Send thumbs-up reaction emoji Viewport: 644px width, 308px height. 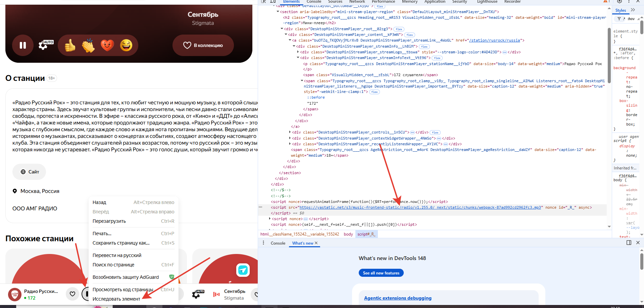click(x=70, y=45)
